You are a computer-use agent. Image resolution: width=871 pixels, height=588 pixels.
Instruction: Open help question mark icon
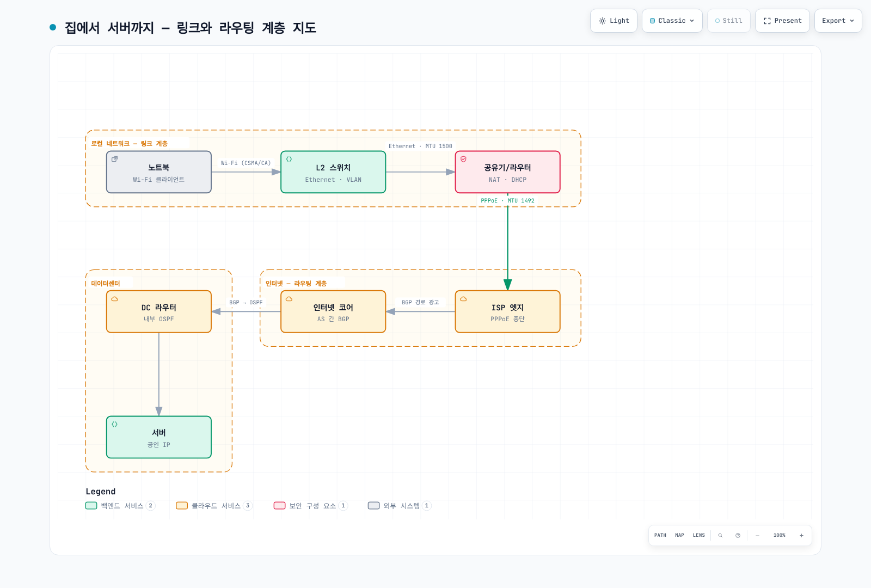(738, 535)
